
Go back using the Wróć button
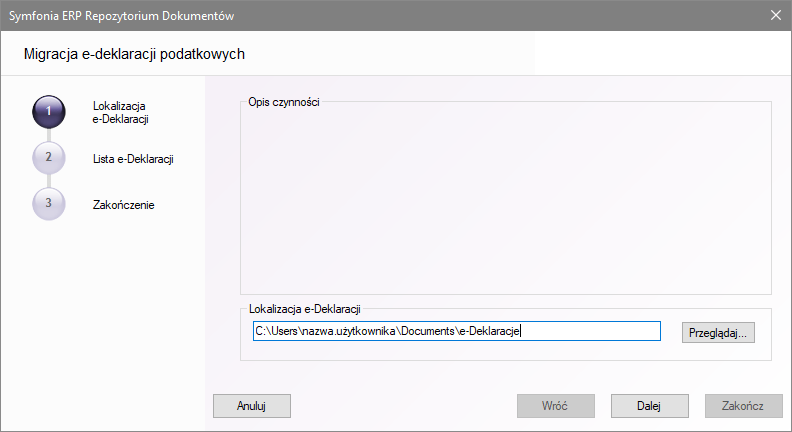[555, 406]
